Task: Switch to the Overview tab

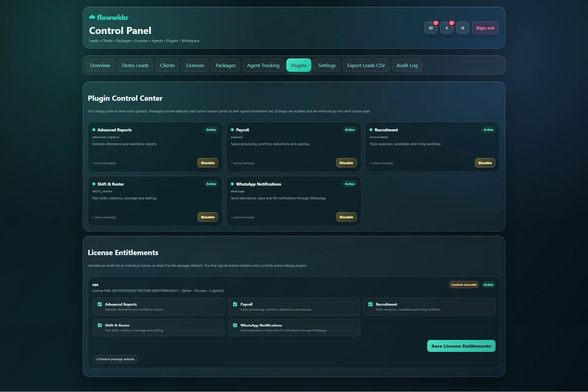Action: point(100,65)
